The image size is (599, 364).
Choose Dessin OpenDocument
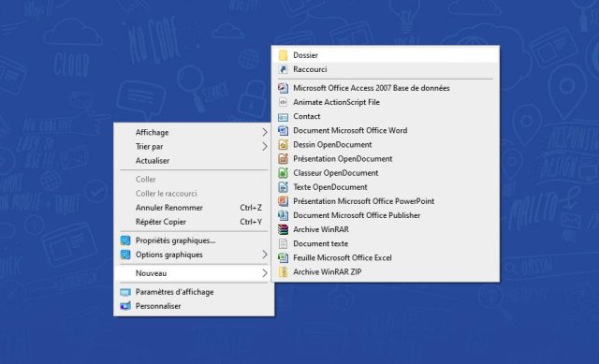pyautogui.click(x=386, y=145)
